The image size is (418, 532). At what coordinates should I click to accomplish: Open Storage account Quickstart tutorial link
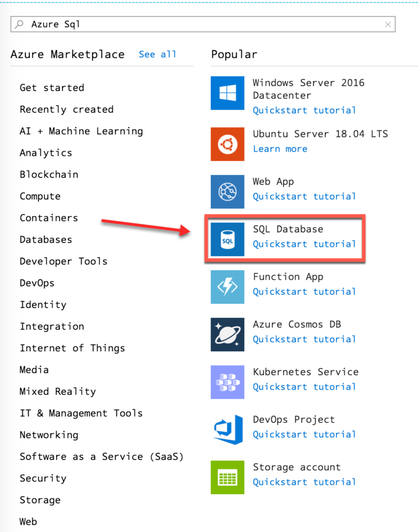coord(304,482)
